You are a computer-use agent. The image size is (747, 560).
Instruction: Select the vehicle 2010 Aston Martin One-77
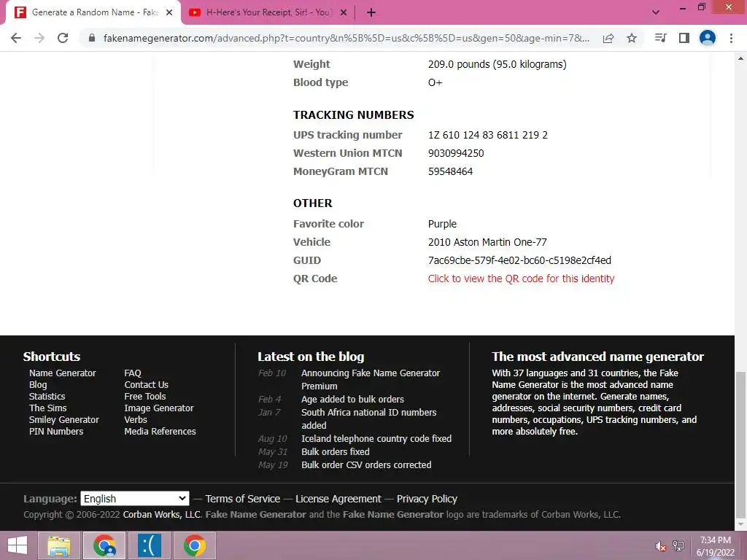(x=487, y=242)
